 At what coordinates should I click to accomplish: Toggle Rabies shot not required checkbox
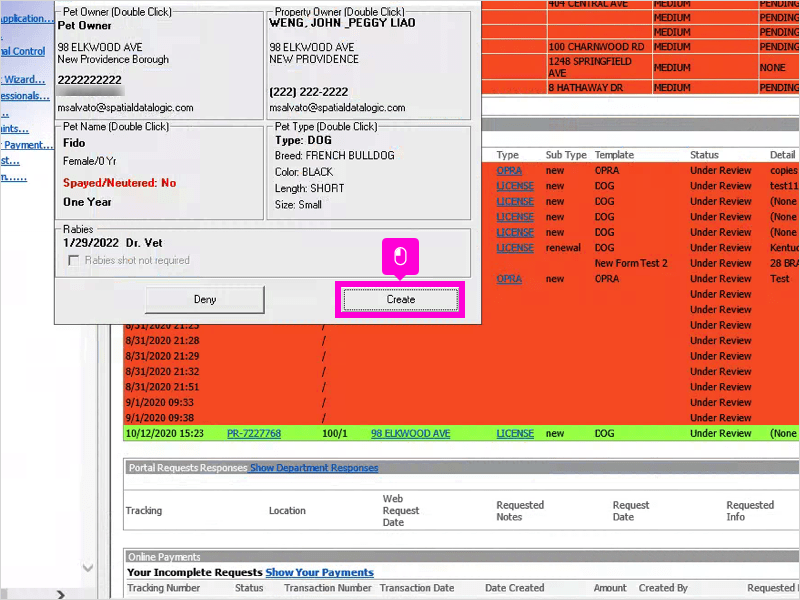coord(74,261)
